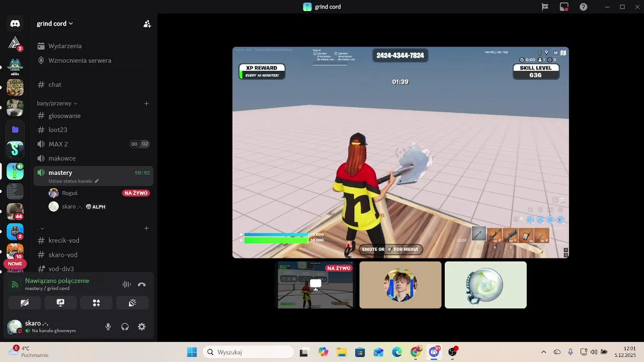
Task: Click user skaro in voice channel list
Action: tap(71, 207)
